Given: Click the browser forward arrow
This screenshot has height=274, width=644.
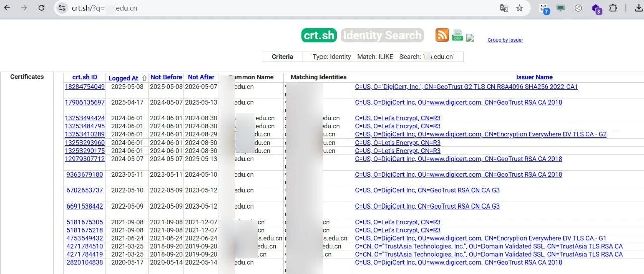Looking at the screenshot, I should (x=24, y=8).
